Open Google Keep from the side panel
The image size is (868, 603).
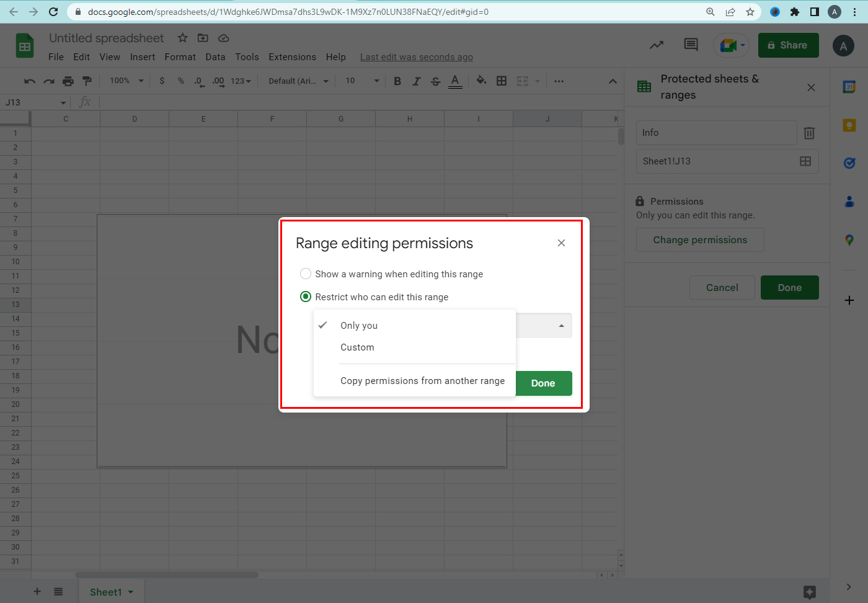(x=849, y=125)
